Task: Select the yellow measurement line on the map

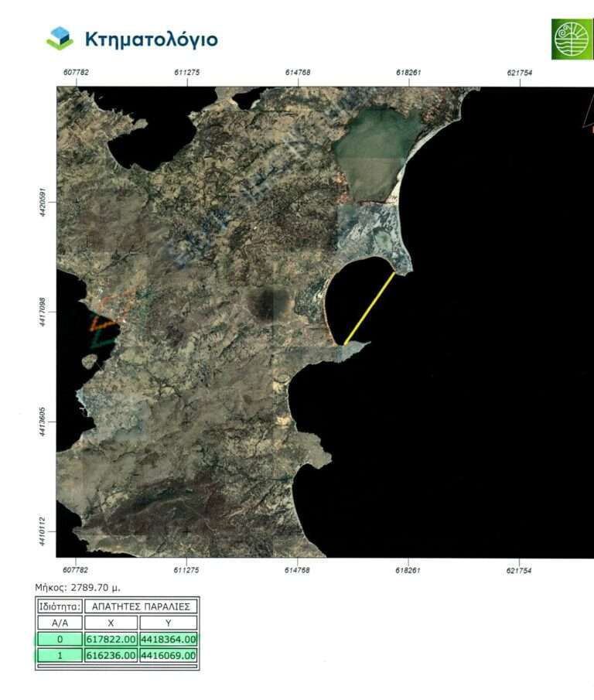Action: (x=370, y=308)
